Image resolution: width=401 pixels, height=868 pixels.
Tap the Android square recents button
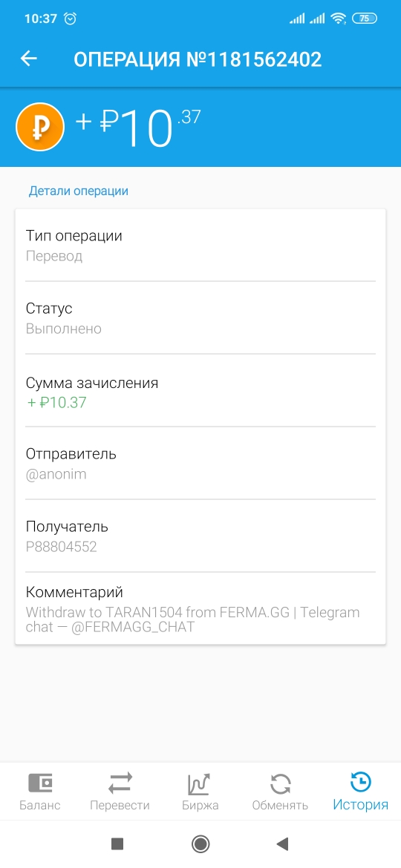pyautogui.click(x=117, y=844)
